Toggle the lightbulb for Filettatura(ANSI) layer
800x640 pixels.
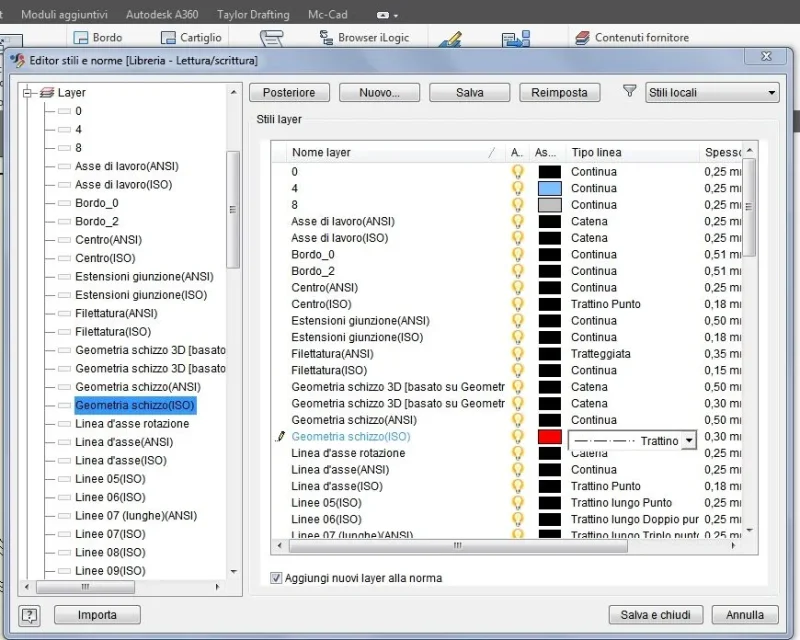point(517,354)
